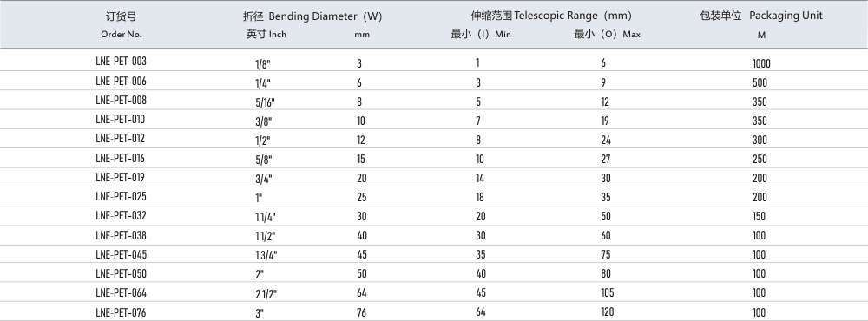
Task: Select order number LNE-PET-006
Action: (x=121, y=81)
